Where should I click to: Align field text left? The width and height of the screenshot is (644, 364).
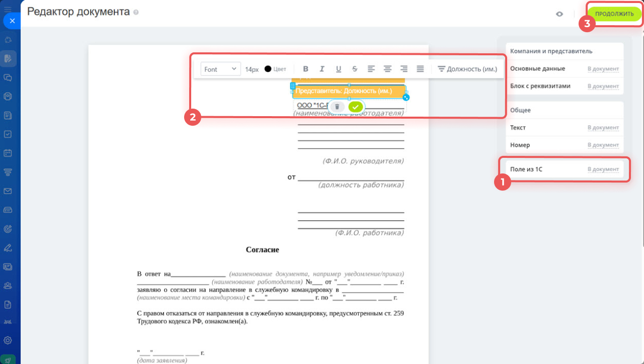pyautogui.click(x=371, y=69)
